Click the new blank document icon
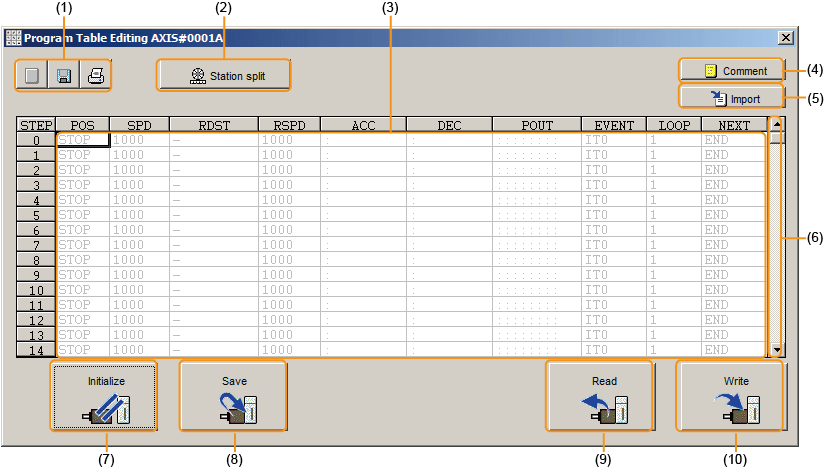 (x=31, y=76)
